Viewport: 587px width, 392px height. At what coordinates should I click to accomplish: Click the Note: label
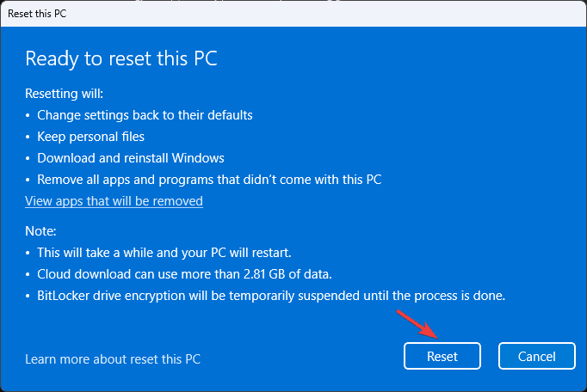pyautogui.click(x=40, y=231)
